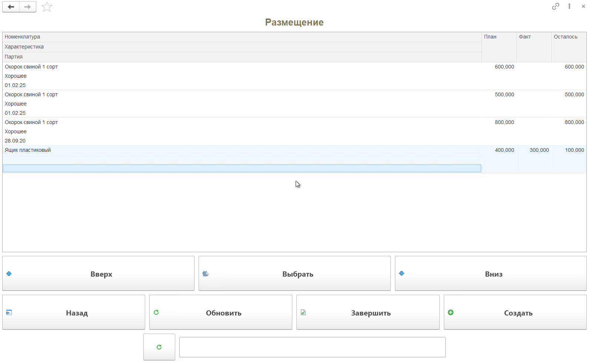
Task: Click the green refresh icon button near input field
Action: point(159,347)
